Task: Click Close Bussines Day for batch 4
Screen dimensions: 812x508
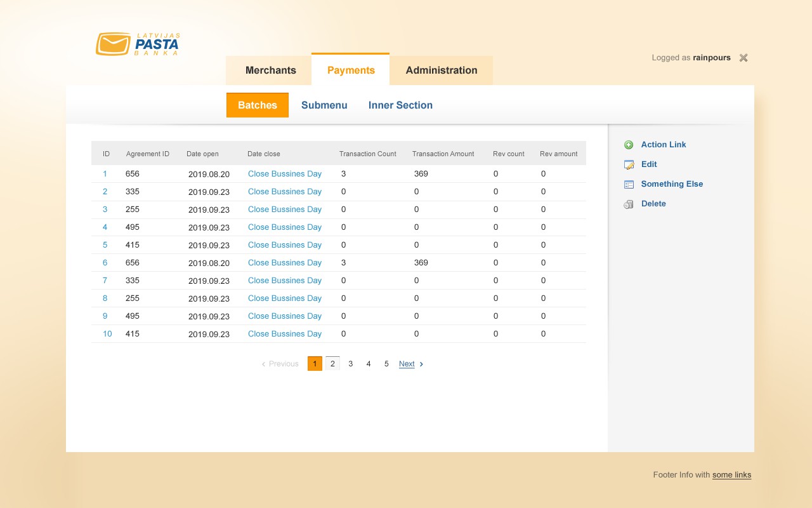Action: [285, 227]
